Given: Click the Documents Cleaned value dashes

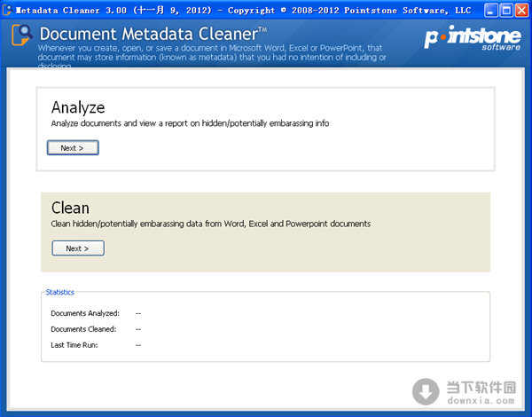Looking at the screenshot, I should pos(138,329).
